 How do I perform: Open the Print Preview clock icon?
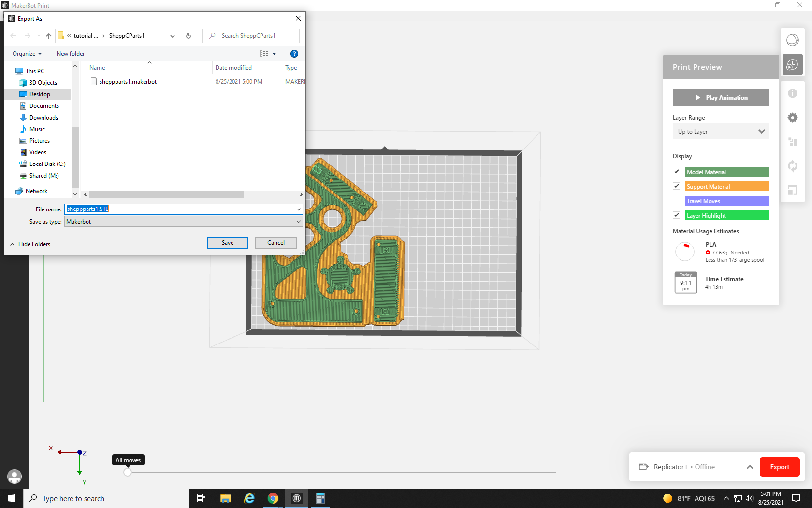(792, 64)
